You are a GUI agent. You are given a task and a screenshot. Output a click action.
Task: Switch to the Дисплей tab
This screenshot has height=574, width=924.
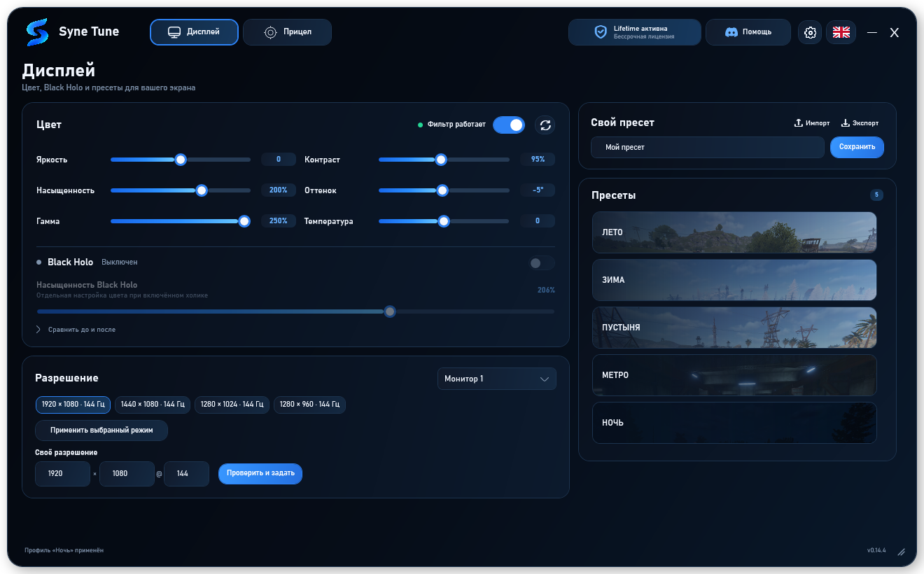pos(194,32)
